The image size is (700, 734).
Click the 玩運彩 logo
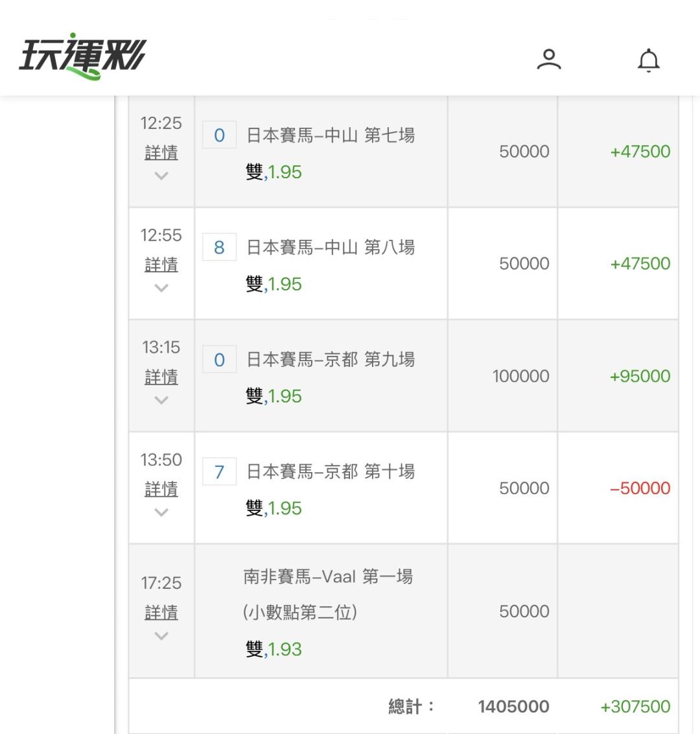pyautogui.click(x=82, y=56)
